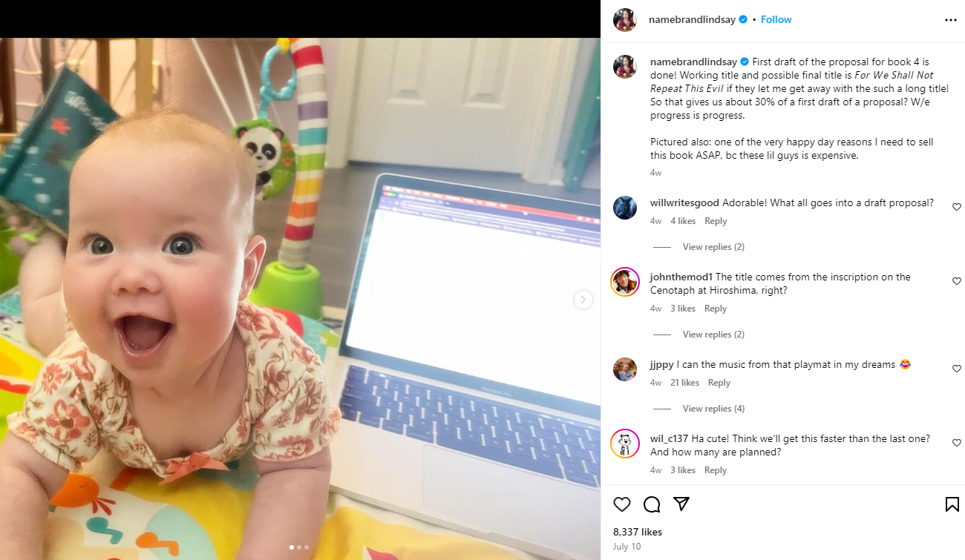Reply to wil_c137's comment
965x560 pixels.
[716, 470]
